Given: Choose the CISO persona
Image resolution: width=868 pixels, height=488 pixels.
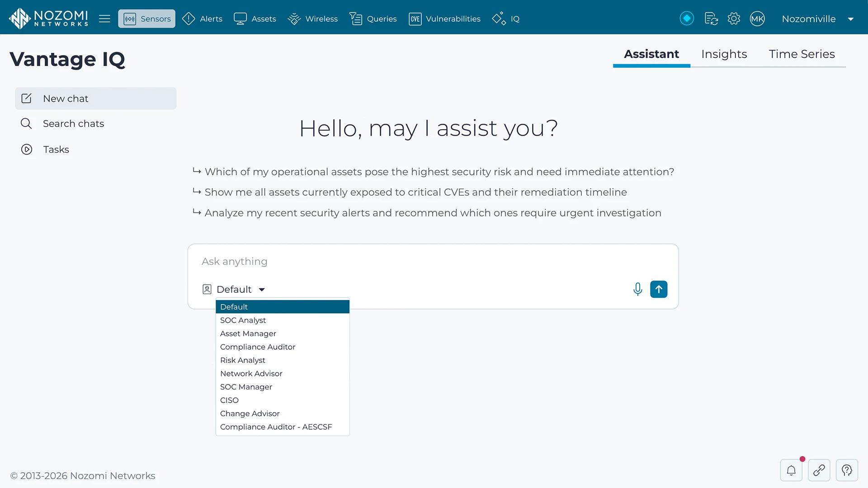Looking at the screenshot, I should click(x=283, y=400).
